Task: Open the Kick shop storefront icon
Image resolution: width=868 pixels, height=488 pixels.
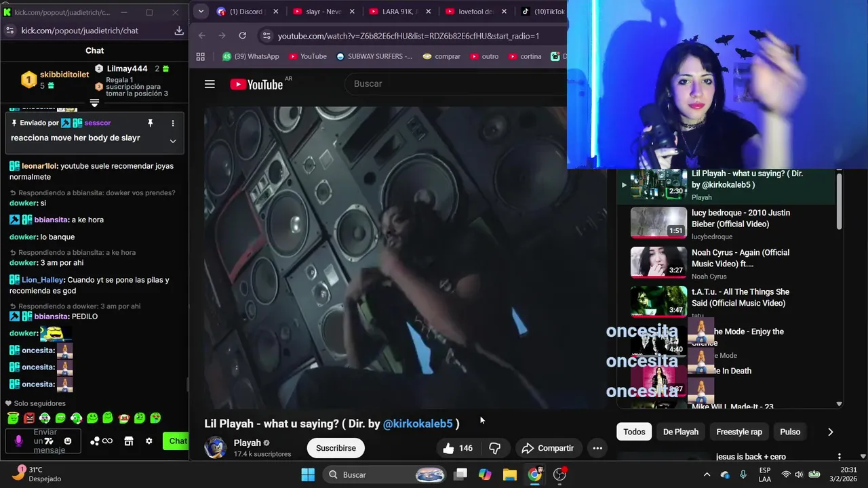Action: [129, 441]
